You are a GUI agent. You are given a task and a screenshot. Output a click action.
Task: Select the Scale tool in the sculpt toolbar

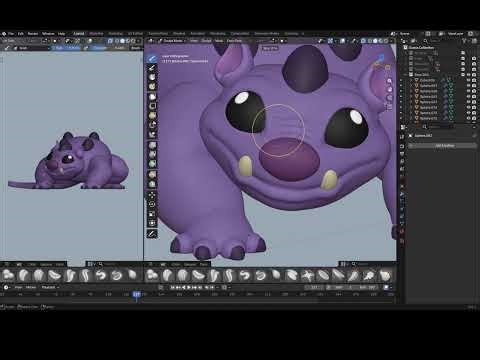(152, 214)
